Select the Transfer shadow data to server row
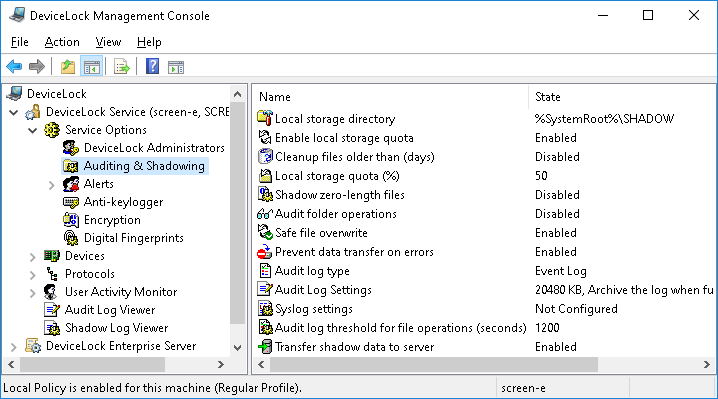 (485, 347)
